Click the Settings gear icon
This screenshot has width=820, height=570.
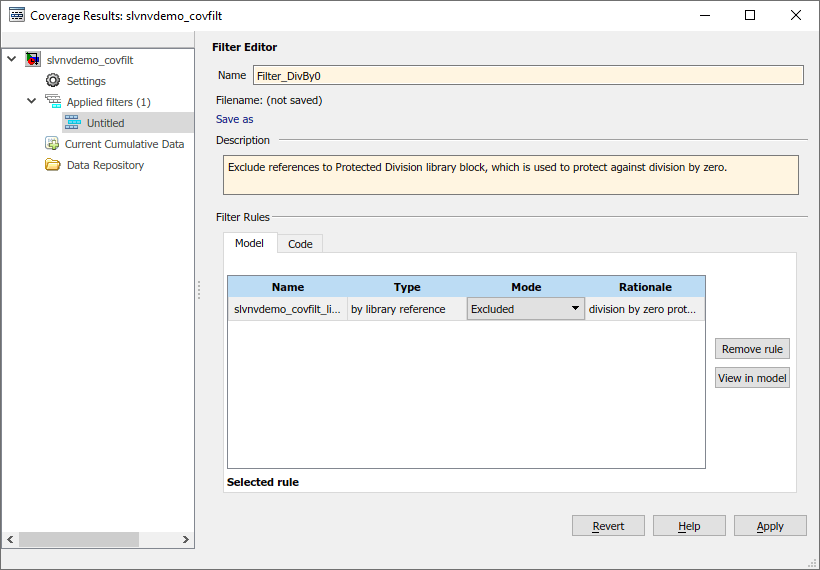click(x=53, y=81)
